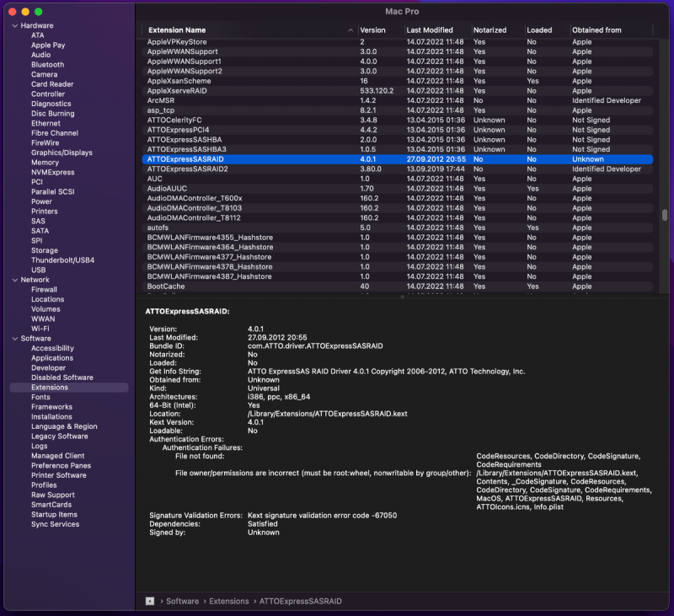Collapse the Network section
674x616 pixels.
(x=15, y=280)
